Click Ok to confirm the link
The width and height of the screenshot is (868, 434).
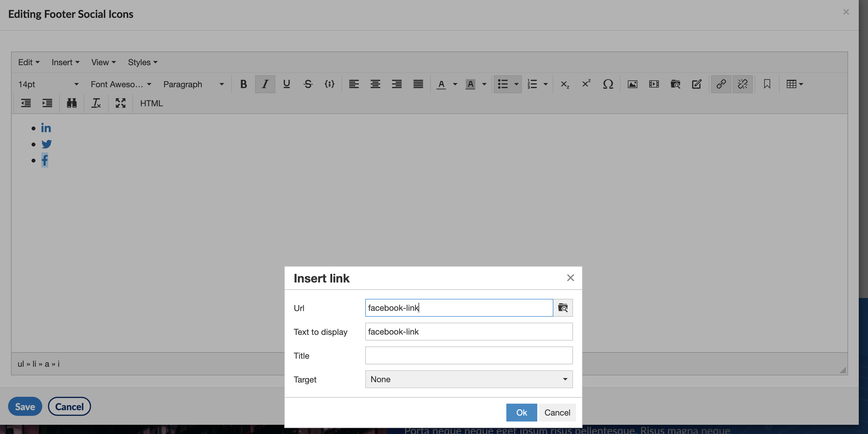(x=521, y=413)
